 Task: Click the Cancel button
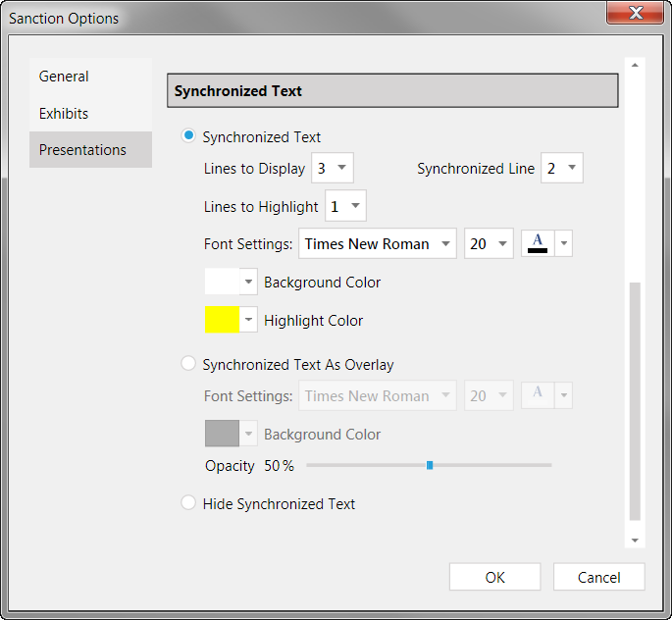coord(598,577)
